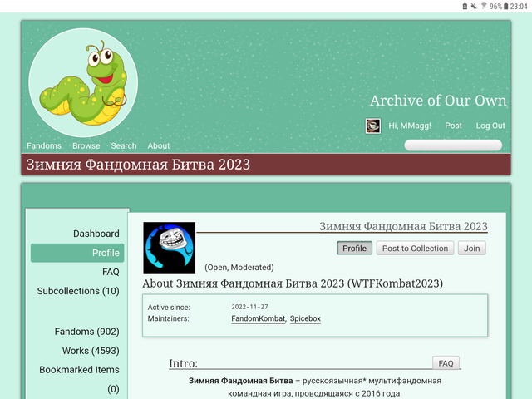
Task: Open the Post menu in header
Action: pyautogui.click(x=453, y=126)
